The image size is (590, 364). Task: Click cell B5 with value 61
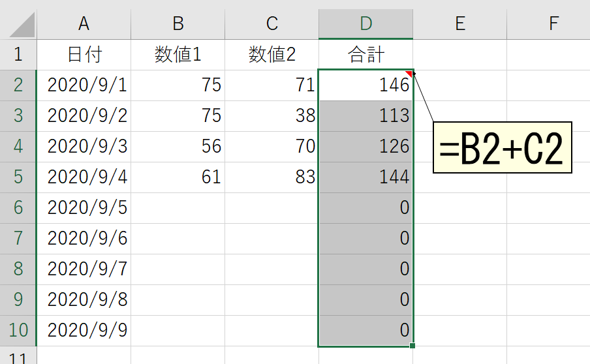(178, 177)
